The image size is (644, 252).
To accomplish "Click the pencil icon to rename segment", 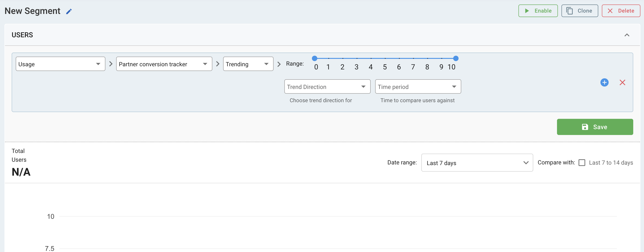I will [69, 11].
